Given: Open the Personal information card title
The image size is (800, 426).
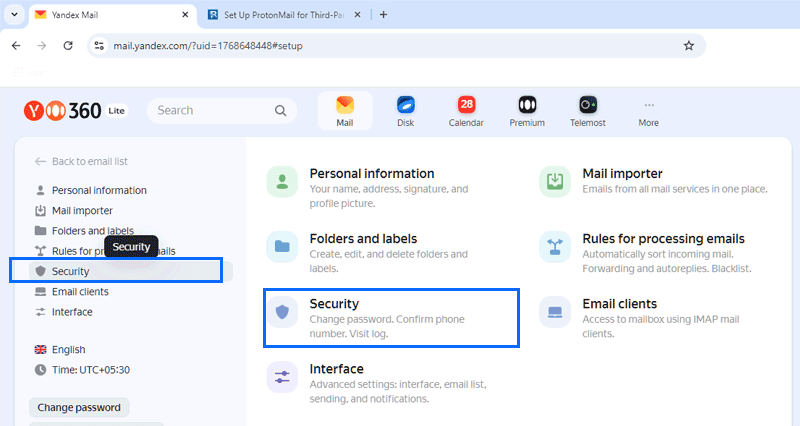Looking at the screenshot, I should [372, 173].
